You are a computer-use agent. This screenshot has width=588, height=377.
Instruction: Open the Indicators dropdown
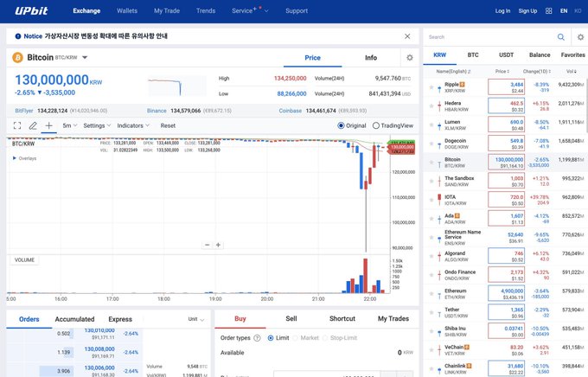[133, 125]
